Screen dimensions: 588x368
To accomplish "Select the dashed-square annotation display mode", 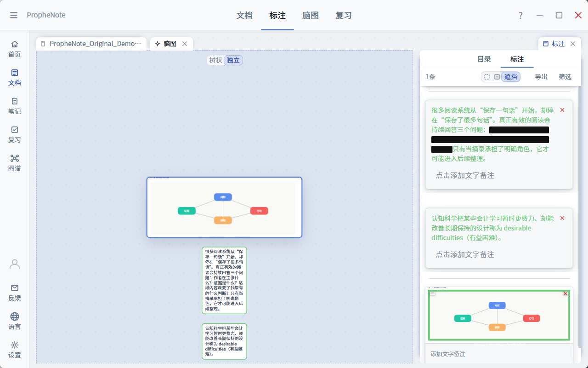I will [x=487, y=77].
